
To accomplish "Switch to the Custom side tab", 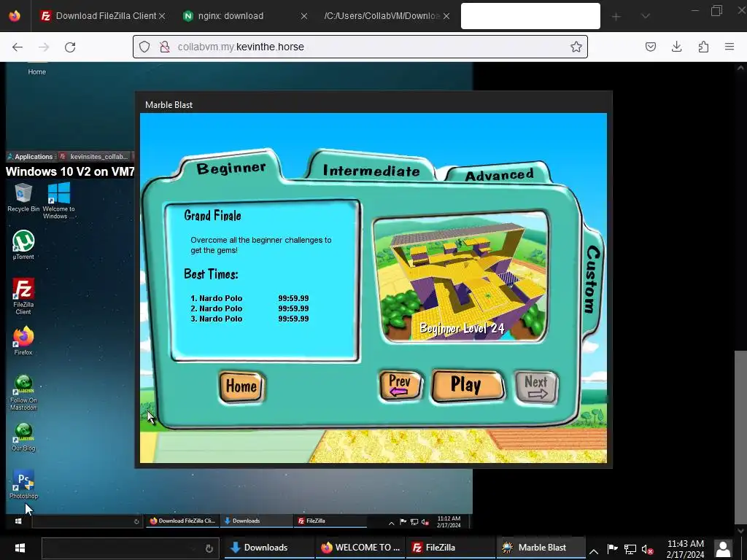I will tap(592, 279).
